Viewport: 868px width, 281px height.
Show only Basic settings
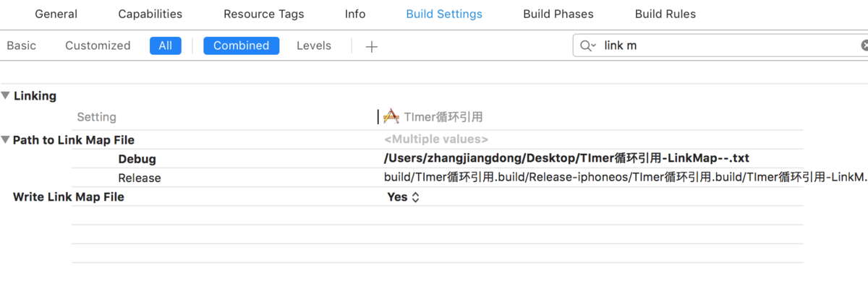pos(22,46)
